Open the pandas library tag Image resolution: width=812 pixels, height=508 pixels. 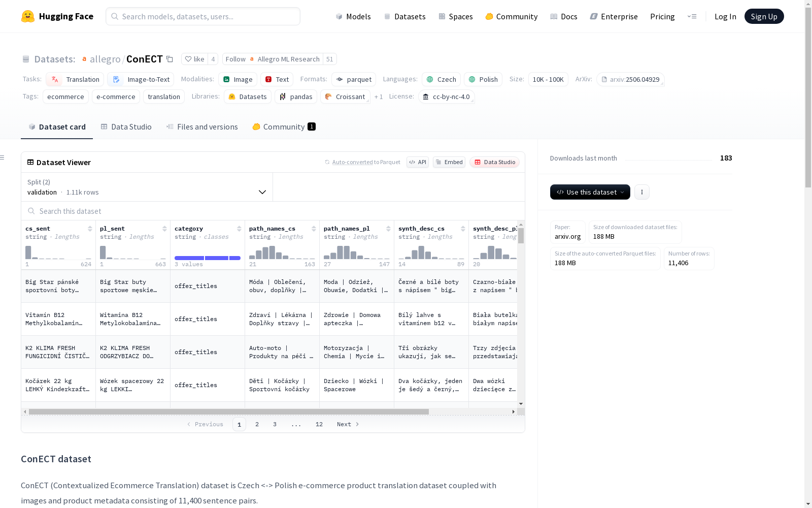click(x=296, y=97)
